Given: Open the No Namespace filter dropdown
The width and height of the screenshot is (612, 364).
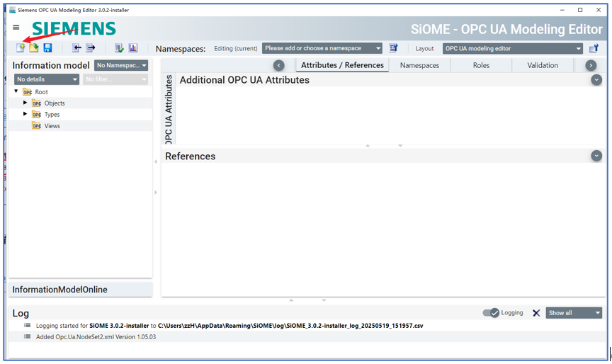Looking at the screenshot, I should (121, 65).
